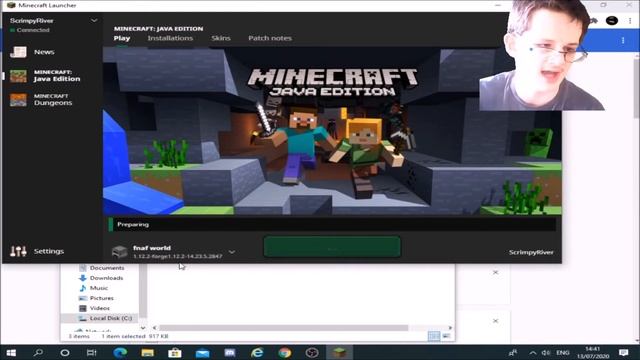Viewport: 640px width, 360px height.
Task: Dismiss upper download item in browser window
Action: click(496, 272)
